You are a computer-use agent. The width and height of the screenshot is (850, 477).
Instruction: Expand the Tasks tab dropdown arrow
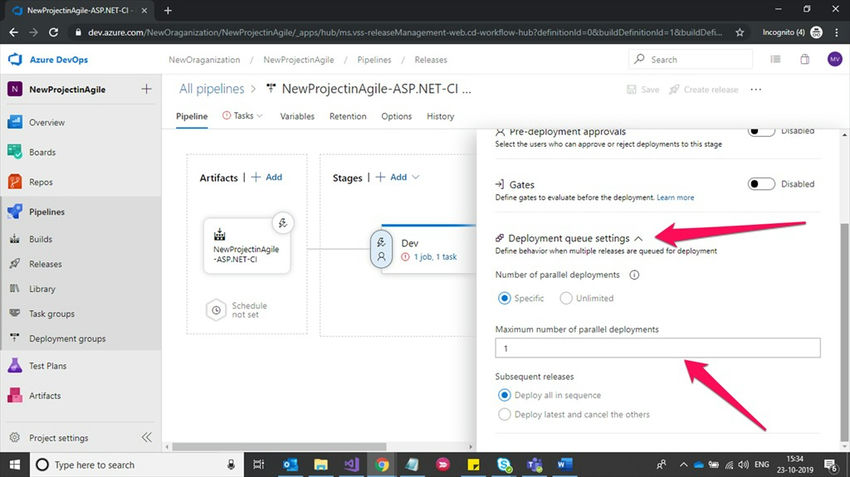(260, 116)
